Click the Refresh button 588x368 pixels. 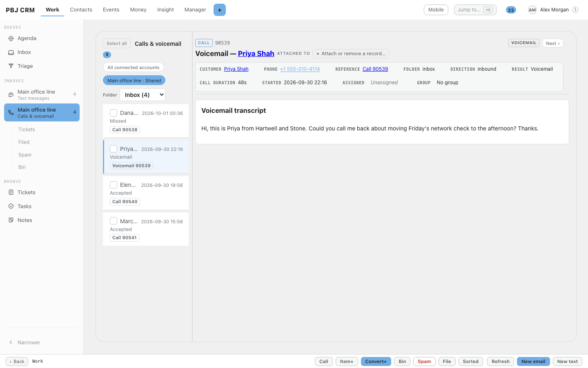pos(501,361)
